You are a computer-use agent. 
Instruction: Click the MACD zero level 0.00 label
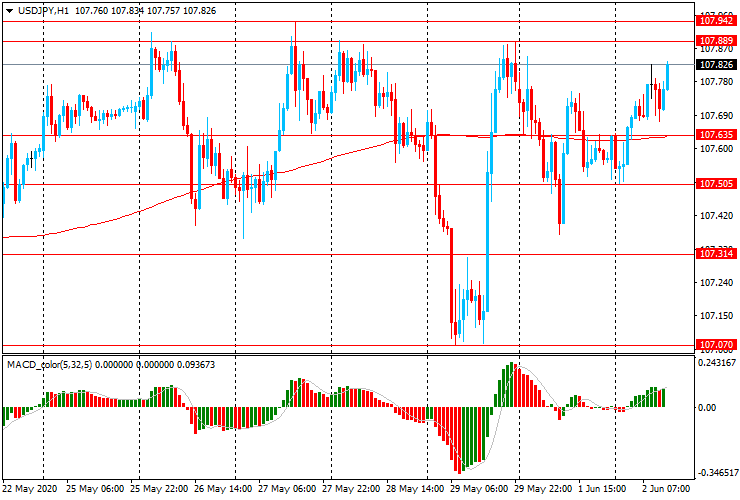tap(708, 408)
